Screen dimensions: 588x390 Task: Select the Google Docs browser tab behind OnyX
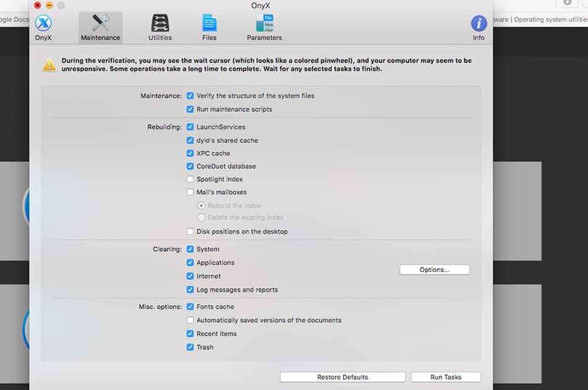click(x=14, y=20)
